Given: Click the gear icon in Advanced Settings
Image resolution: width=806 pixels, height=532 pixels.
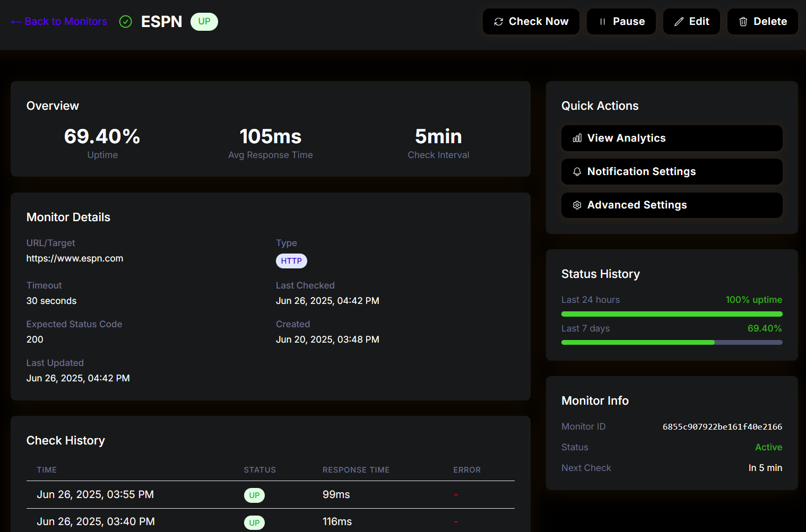Looking at the screenshot, I should pos(577,205).
